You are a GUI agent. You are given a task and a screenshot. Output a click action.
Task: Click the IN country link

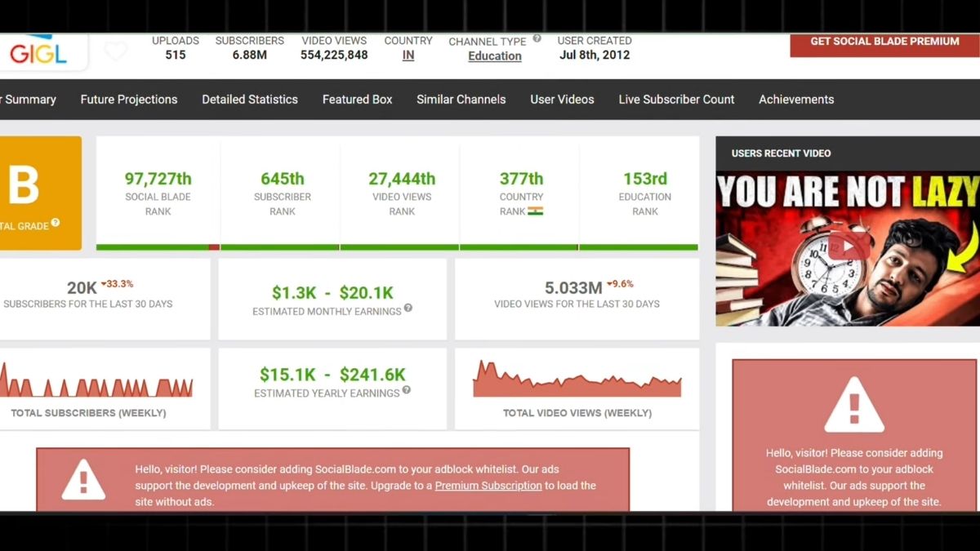click(408, 55)
